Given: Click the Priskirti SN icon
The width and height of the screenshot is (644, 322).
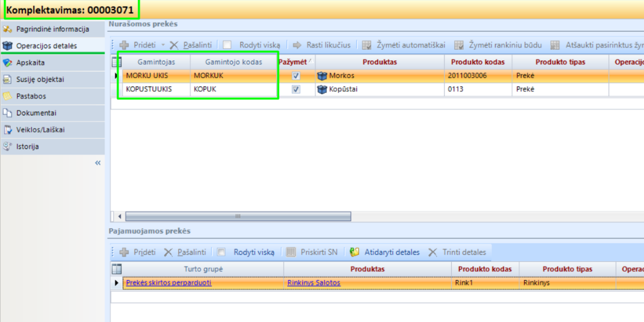Looking at the screenshot, I should (x=291, y=252).
